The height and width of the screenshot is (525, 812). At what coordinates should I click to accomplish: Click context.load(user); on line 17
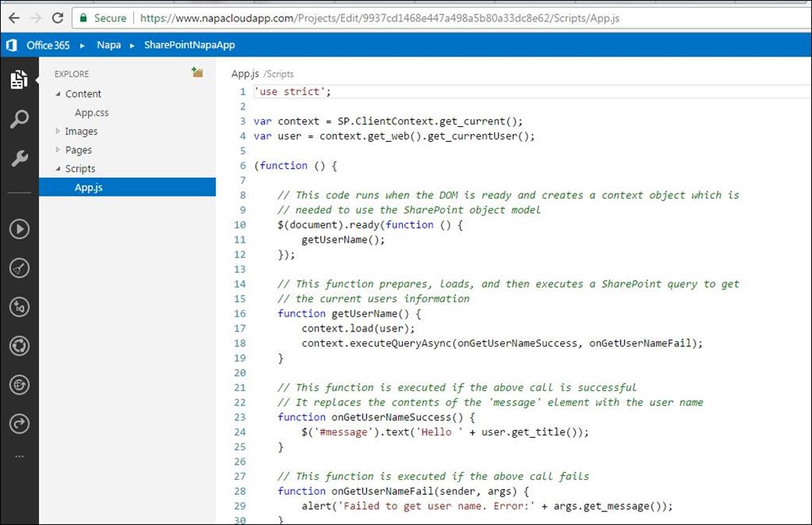(358, 328)
